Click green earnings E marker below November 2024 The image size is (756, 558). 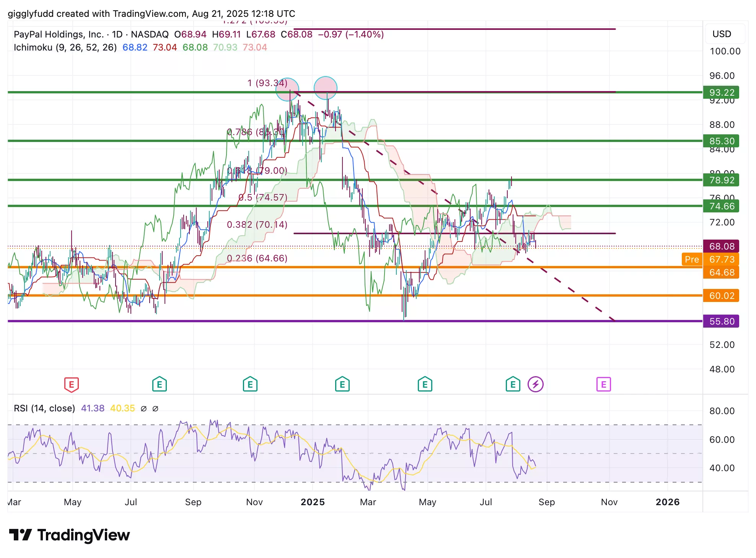click(250, 384)
